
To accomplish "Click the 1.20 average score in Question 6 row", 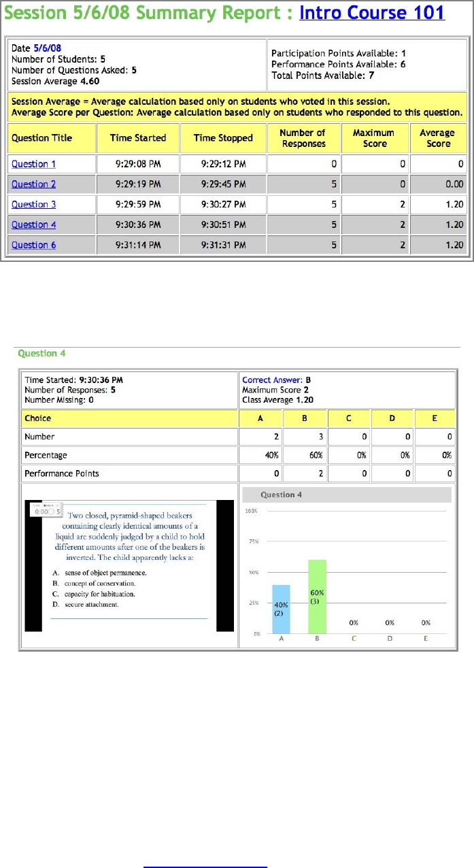I will 438,246.
